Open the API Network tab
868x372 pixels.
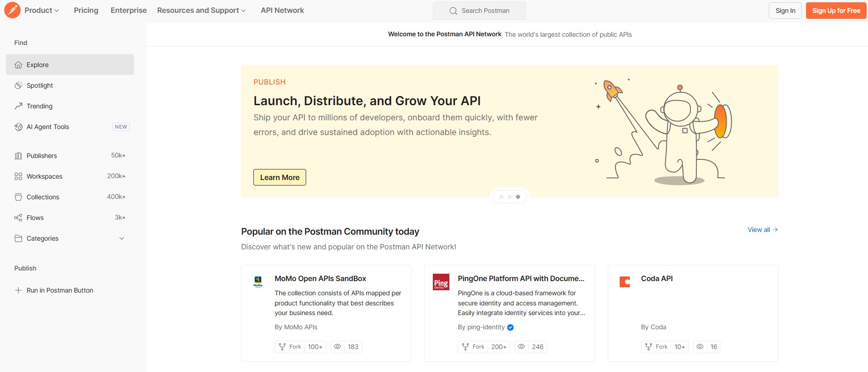point(282,10)
